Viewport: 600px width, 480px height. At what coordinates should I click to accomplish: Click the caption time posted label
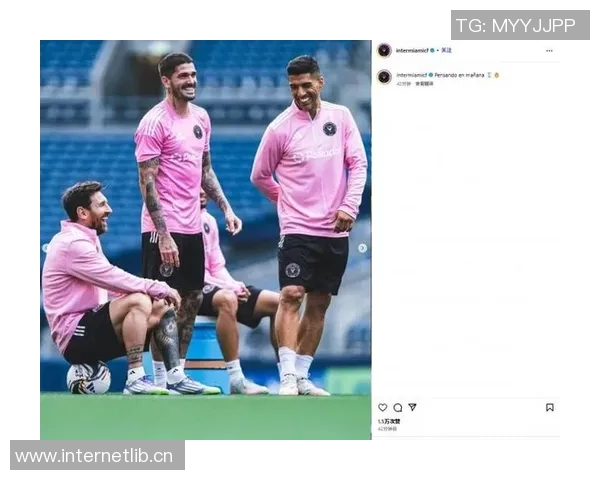coord(403,83)
